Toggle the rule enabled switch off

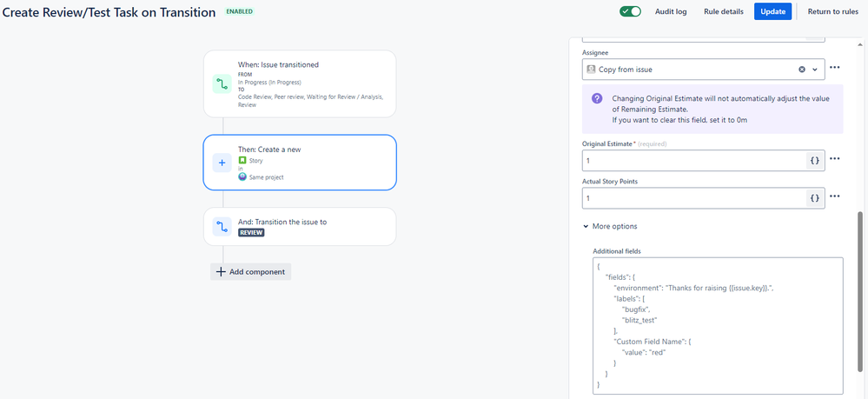pos(630,11)
